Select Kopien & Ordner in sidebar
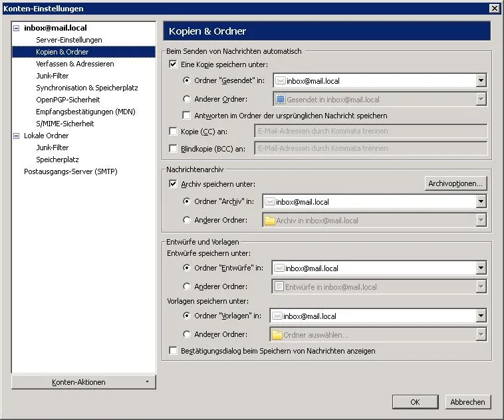 click(84, 52)
